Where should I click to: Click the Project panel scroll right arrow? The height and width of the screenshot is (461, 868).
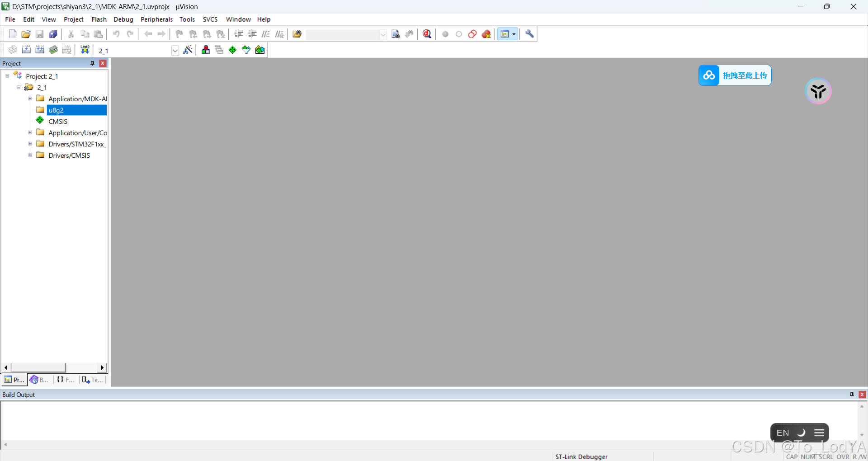click(102, 367)
